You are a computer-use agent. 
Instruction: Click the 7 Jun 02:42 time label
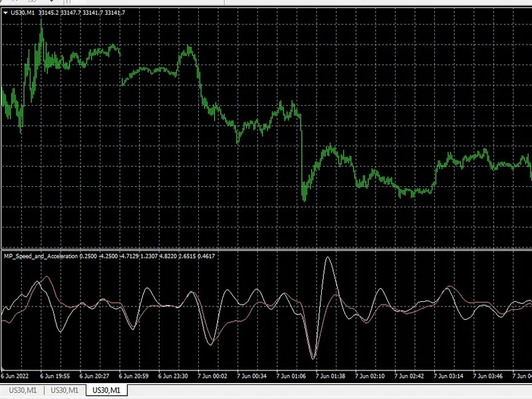click(409, 376)
